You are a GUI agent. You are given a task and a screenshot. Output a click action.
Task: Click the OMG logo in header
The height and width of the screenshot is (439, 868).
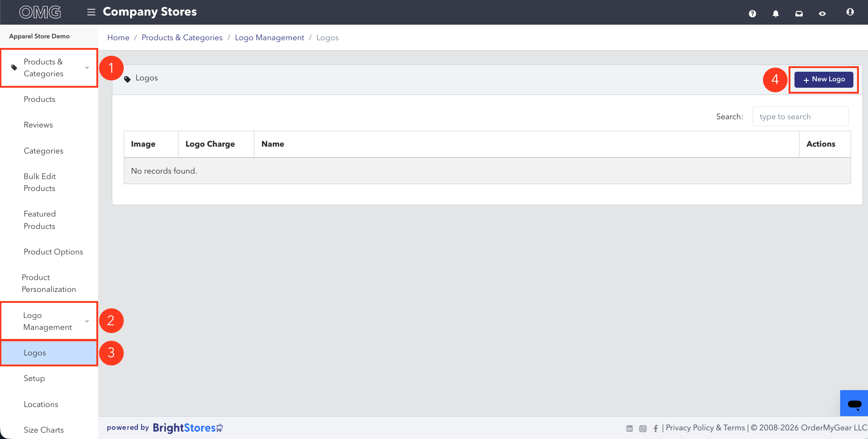(40, 12)
